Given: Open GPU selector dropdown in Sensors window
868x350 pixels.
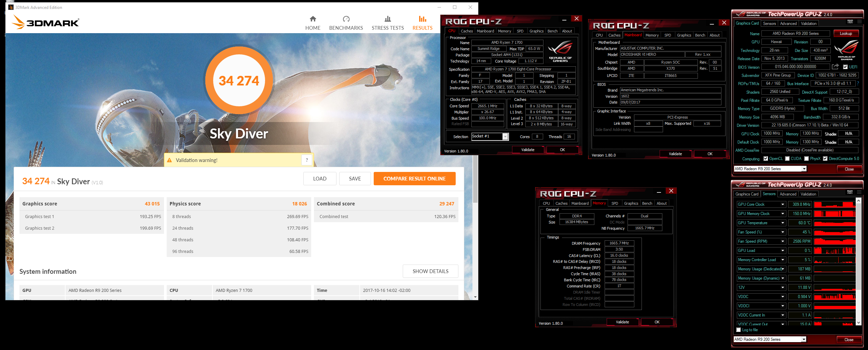Looking at the screenshot, I should (804, 339).
